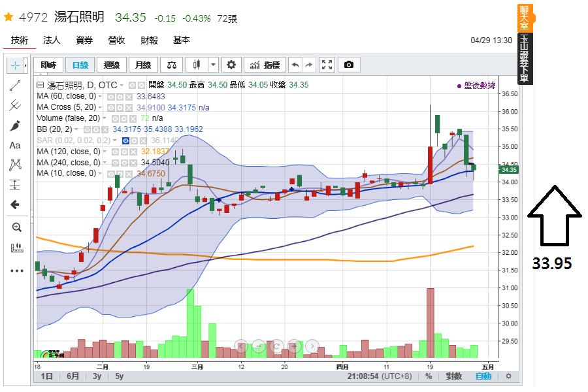Open dropdown beside 湯石照明, D, OTC
588x392 pixels.
[x=122, y=86]
